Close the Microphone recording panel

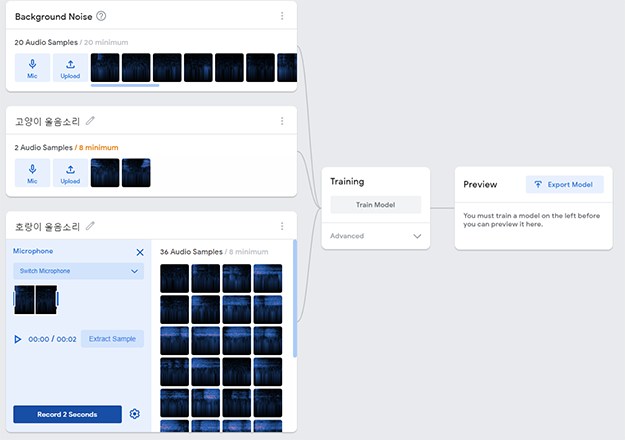140,252
